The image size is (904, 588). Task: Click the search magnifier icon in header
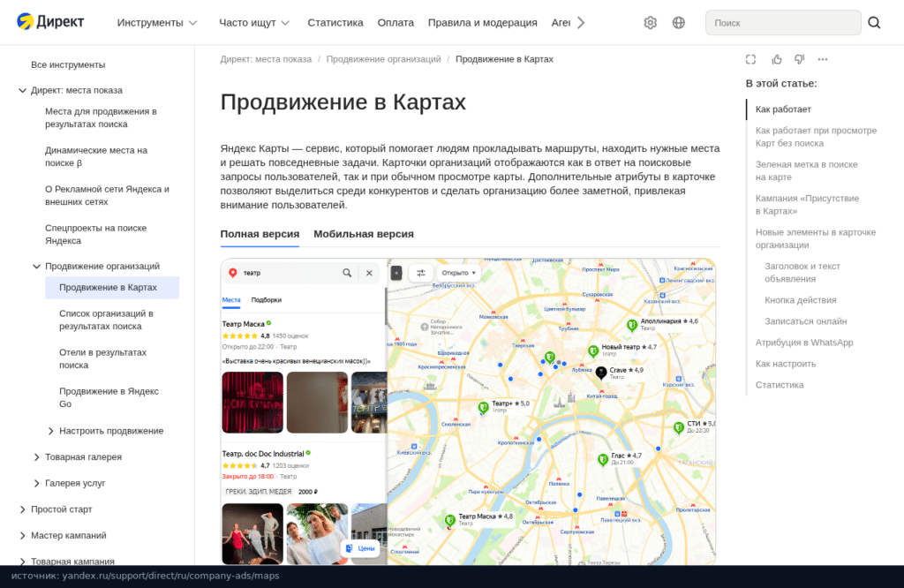click(874, 22)
